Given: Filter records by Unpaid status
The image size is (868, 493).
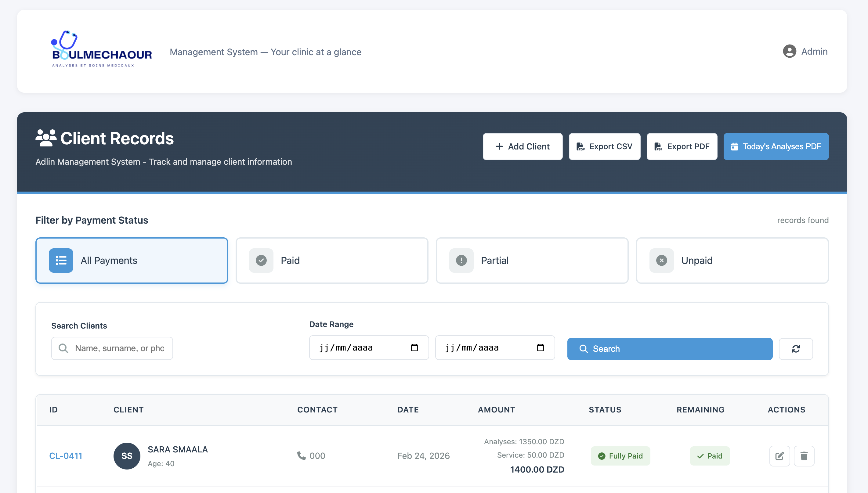Looking at the screenshot, I should click(732, 261).
